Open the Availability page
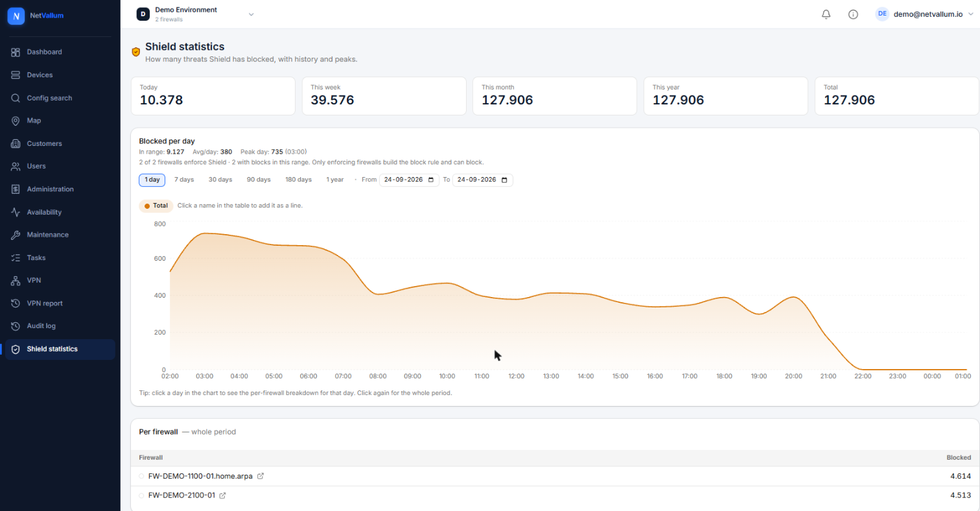Screen dimensions: 980x511 click(60, 212)
